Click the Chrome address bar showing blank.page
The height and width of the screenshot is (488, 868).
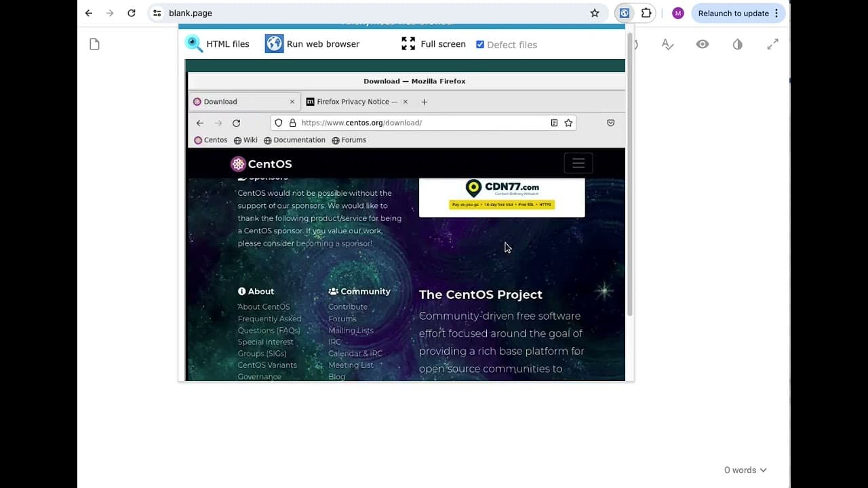[376, 13]
